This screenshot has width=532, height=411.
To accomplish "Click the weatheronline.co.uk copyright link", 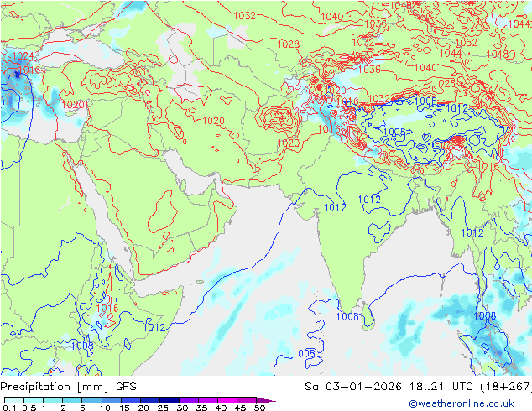I will tap(462, 403).
